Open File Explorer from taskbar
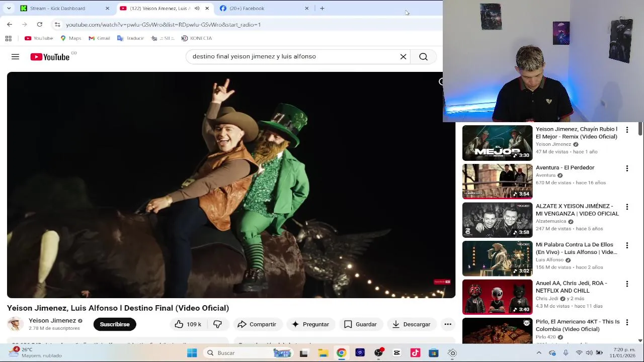This screenshot has width=644, height=362. [x=323, y=353]
